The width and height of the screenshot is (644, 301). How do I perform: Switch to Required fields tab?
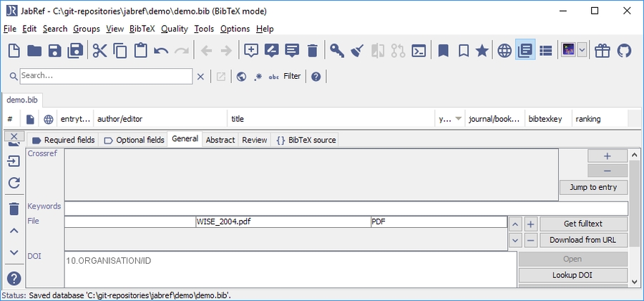click(63, 140)
